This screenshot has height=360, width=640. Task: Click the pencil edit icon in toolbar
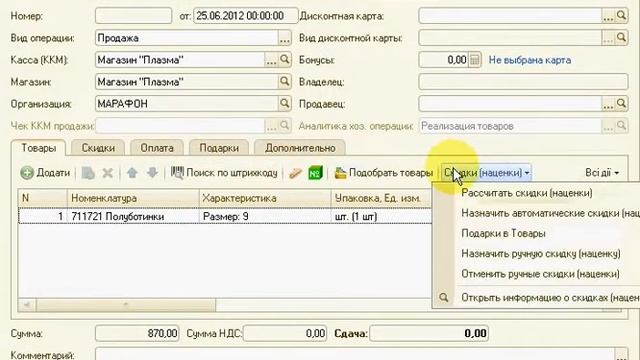coord(295,173)
